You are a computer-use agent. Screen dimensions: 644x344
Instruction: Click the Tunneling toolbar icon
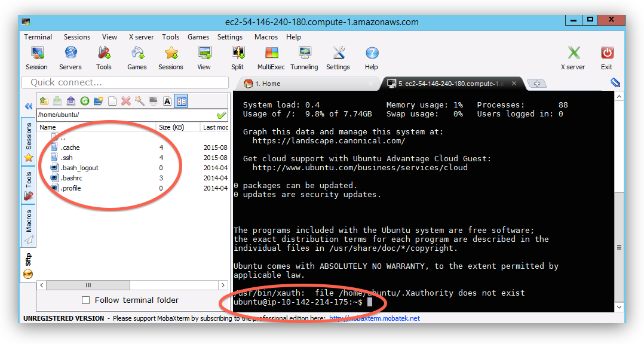point(305,58)
